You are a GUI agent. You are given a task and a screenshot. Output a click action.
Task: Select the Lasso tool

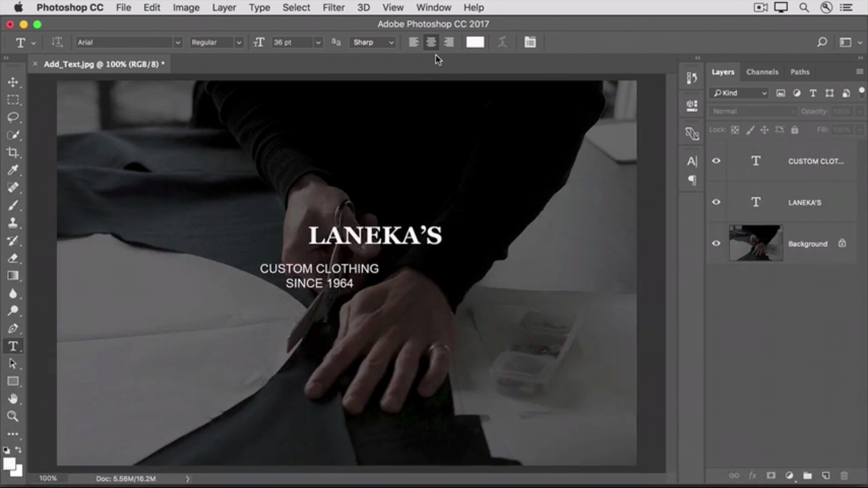pyautogui.click(x=13, y=117)
